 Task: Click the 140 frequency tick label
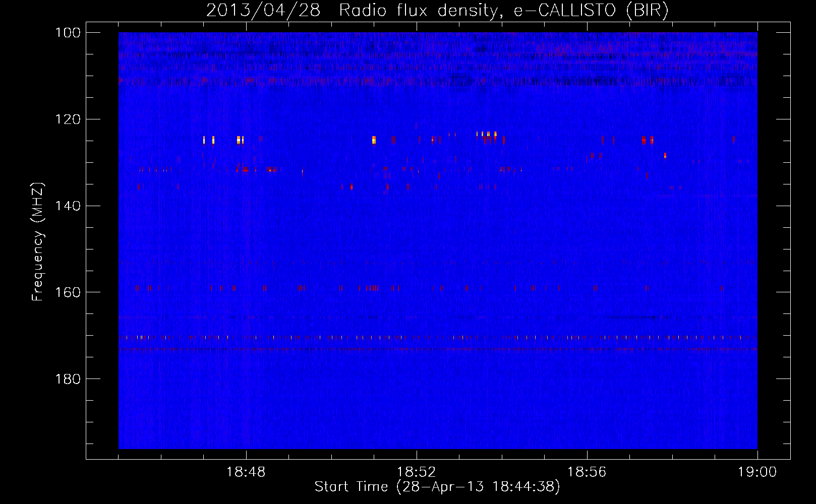[68, 206]
